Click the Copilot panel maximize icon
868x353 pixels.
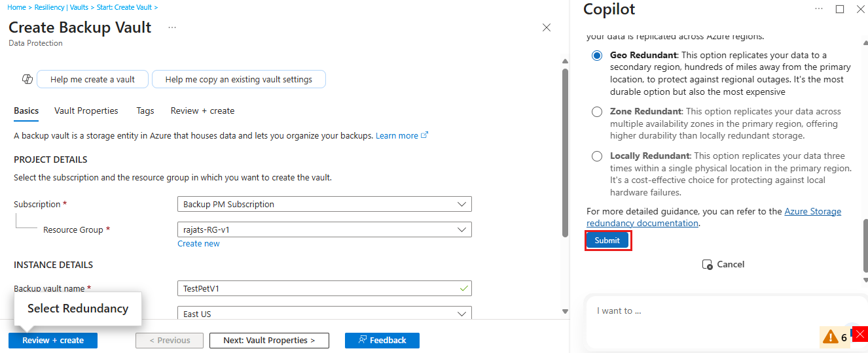(x=840, y=9)
